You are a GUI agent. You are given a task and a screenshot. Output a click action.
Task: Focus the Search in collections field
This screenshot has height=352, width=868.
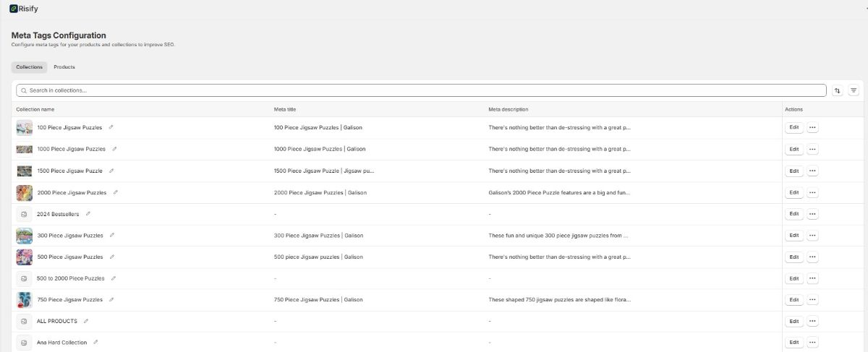pyautogui.click(x=420, y=90)
